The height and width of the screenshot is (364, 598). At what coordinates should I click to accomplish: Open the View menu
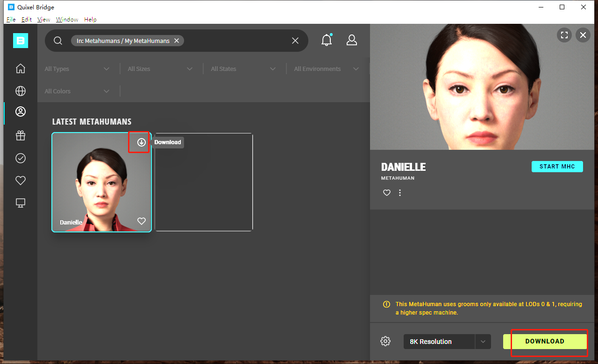coord(43,19)
